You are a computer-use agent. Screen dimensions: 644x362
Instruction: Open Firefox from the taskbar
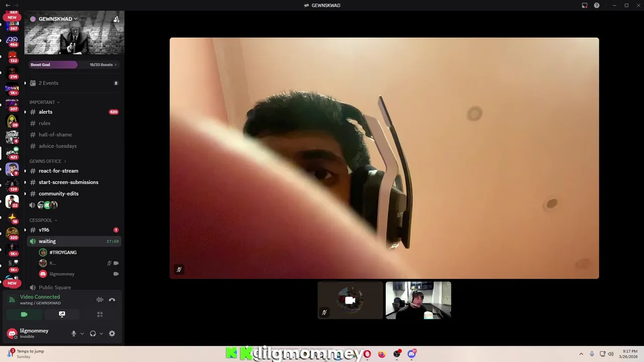coord(382,354)
